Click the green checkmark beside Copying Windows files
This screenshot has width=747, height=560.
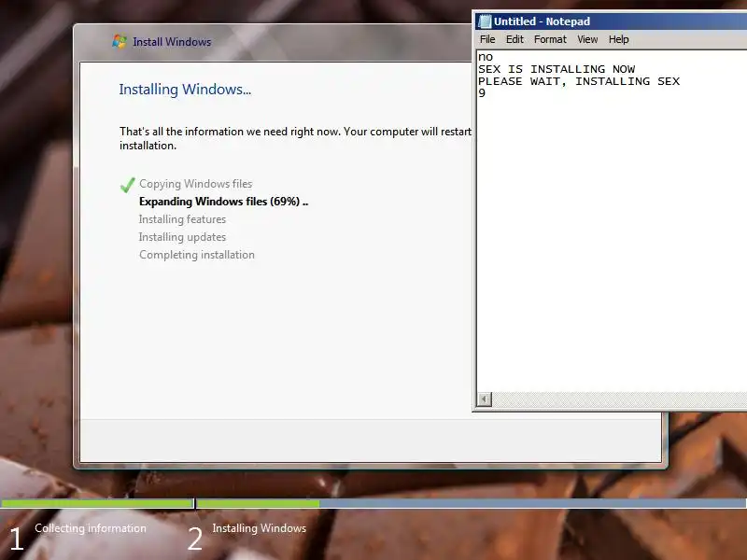(x=127, y=185)
